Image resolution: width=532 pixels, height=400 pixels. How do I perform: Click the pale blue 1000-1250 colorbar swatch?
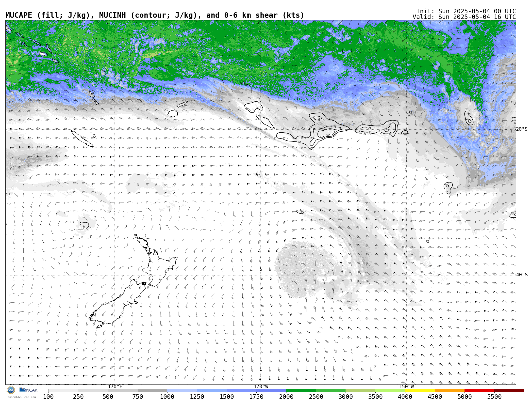(x=182, y=391)
